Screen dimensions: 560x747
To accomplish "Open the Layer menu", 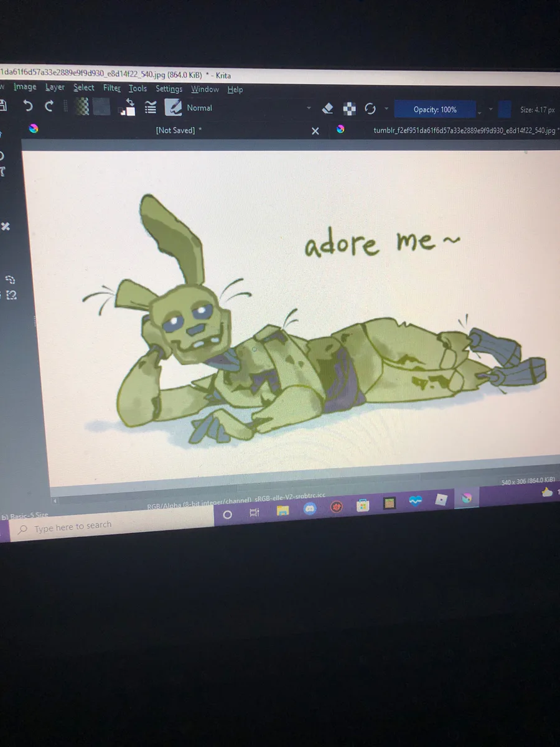I will (x=55, y=87).
